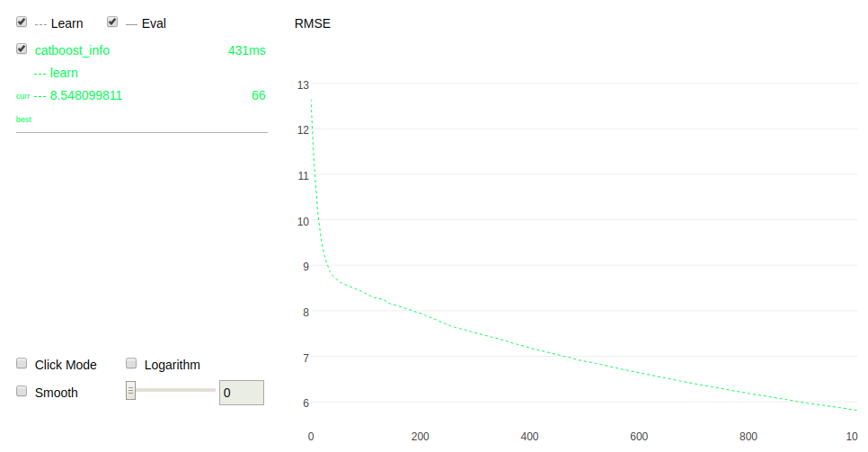Image resolution: width=868 pixels, height=452 pixels.
Task: Toggle the catboost_info run checkbox
Action: 22,49
